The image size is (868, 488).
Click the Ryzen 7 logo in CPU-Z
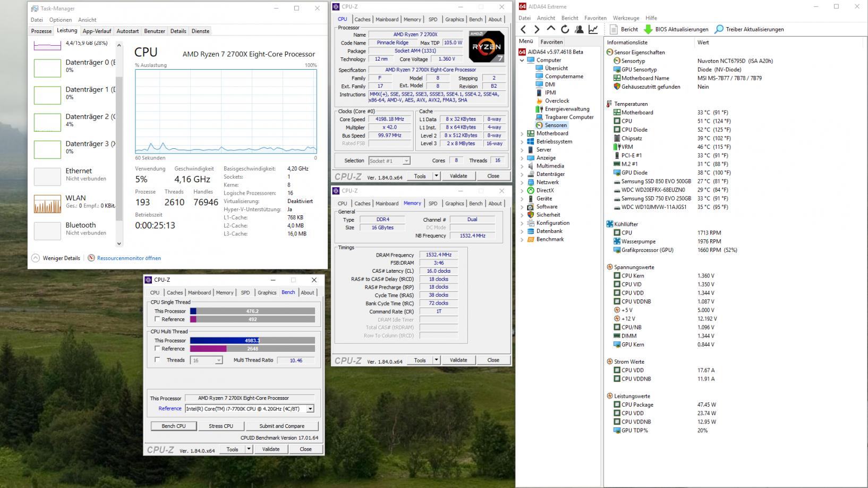click(x=487, y=47)
